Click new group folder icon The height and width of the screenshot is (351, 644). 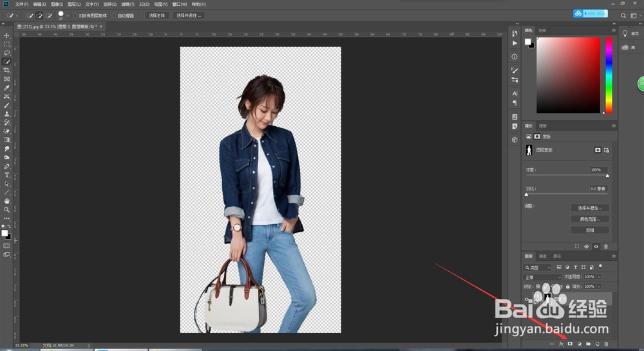point(588,344)
